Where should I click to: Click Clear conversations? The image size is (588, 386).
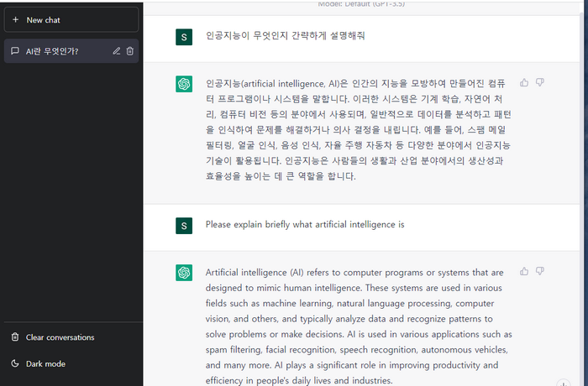pos(71,337)
